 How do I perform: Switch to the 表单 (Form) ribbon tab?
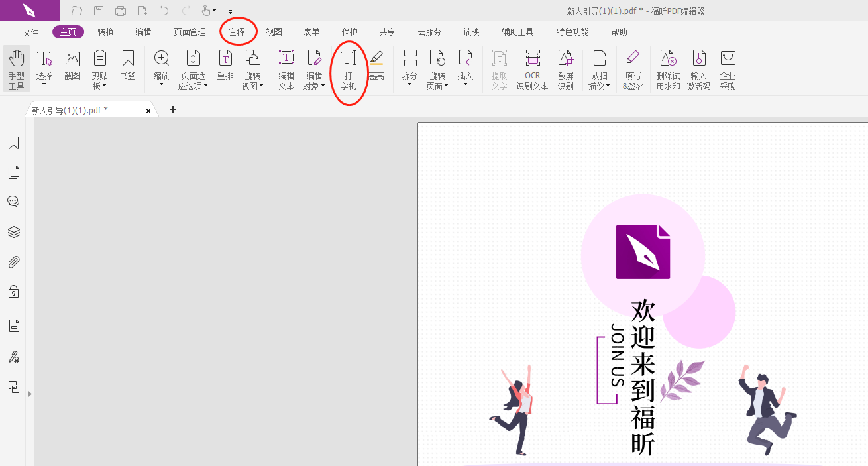[311, 31]
